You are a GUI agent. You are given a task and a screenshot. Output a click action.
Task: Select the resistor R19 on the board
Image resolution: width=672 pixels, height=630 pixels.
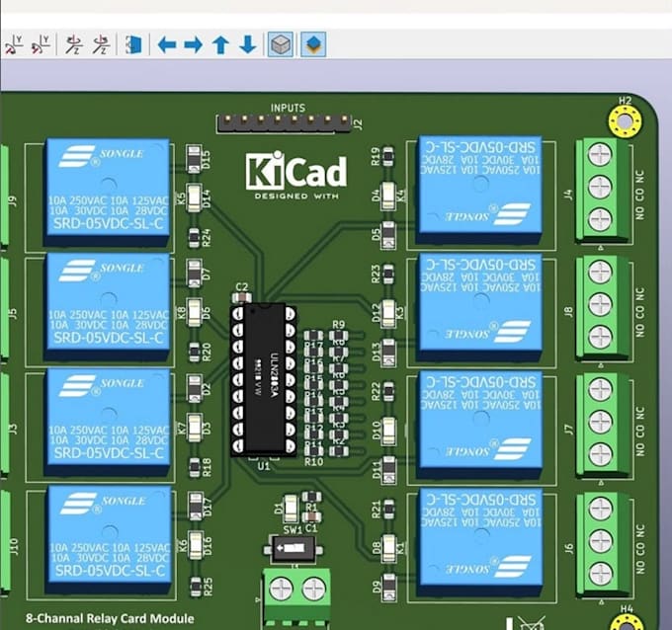tap(387, 156)
